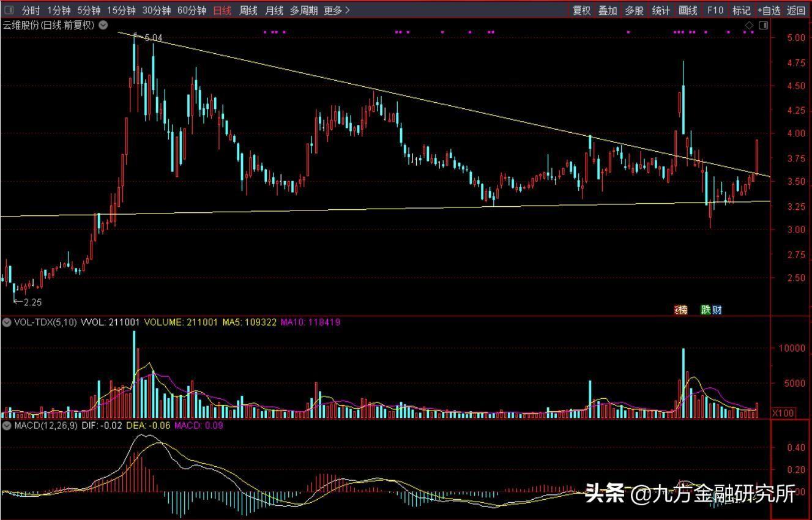Screen dimensions: 812x520
Task: Switch to 月线 monthly chart
Action: pyautogui.click(x=274, y=10)
